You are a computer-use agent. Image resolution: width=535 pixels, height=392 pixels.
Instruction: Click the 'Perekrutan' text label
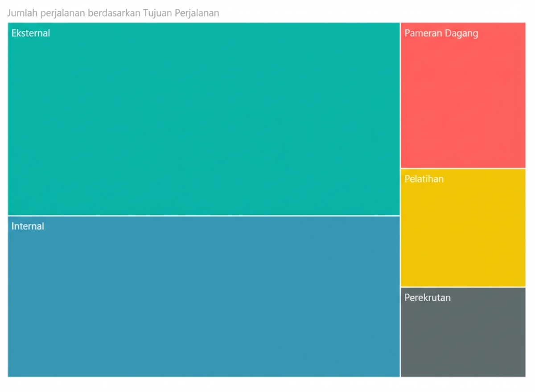[x=427, y=298]
